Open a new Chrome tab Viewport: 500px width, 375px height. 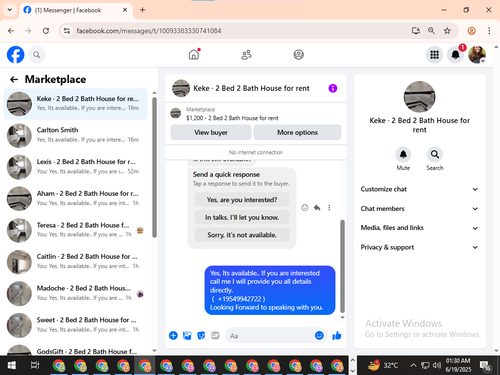(x=142, y=10)
